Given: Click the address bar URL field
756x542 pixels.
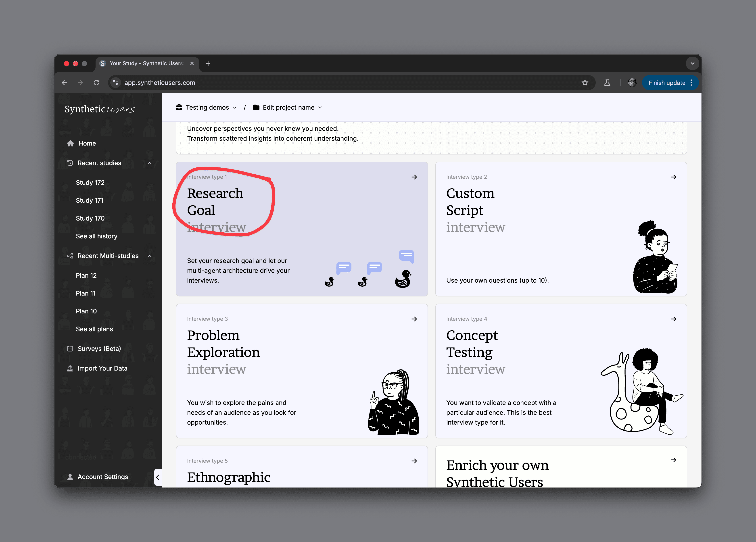Looking at the screenshot, I should [300, 83].
